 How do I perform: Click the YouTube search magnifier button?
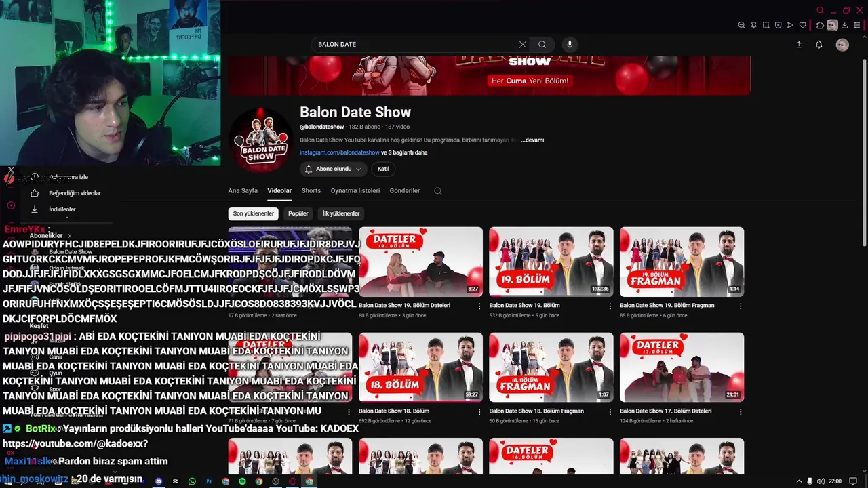click(542, 44)
